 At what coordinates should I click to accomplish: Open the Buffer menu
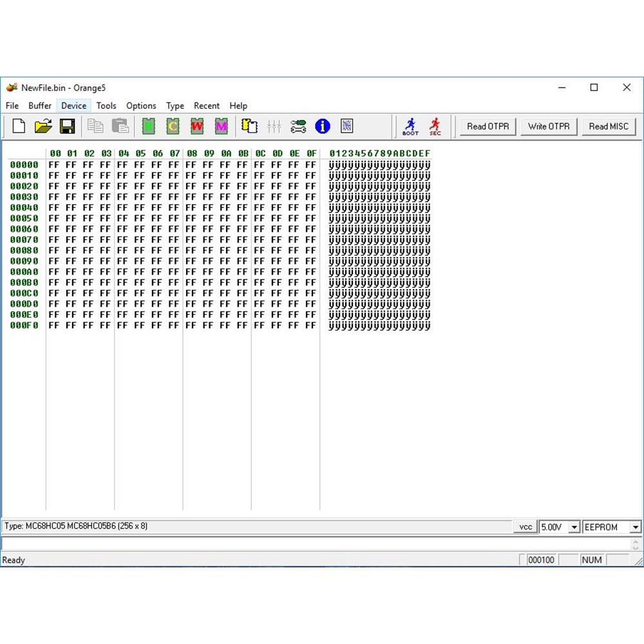click(x=40, y=106)
